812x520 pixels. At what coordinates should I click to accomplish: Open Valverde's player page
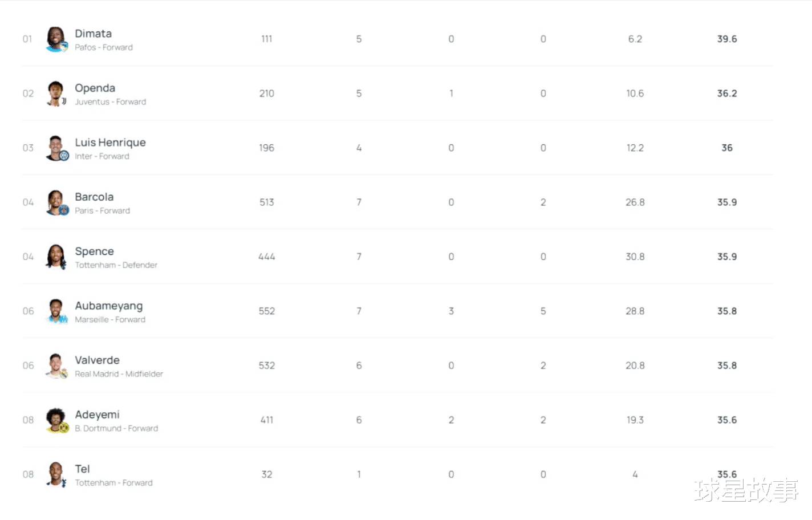(x=97, y=360)
